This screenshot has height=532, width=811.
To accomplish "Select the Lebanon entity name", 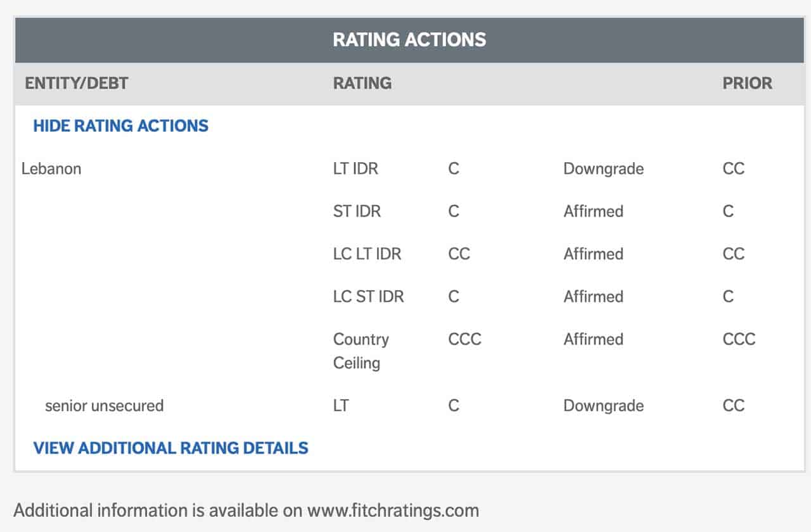I will [51, 168].
